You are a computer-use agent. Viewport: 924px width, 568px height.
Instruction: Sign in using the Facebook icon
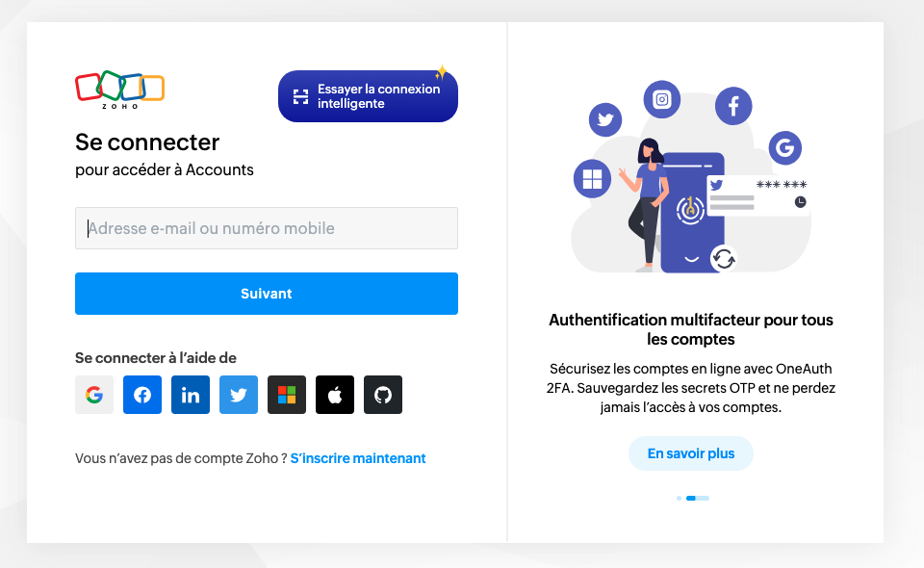pos(142,395)
